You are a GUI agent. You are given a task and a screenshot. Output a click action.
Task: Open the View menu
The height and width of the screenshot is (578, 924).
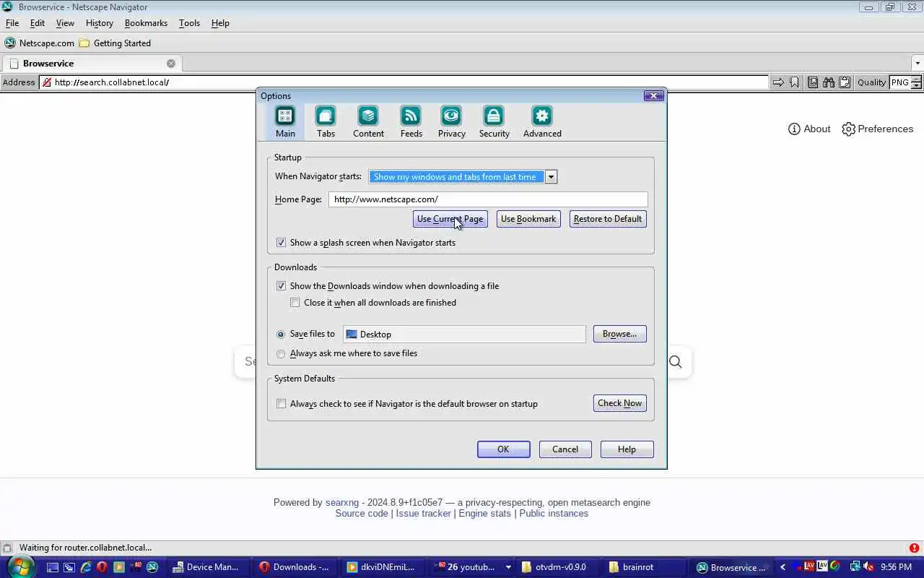65,23
